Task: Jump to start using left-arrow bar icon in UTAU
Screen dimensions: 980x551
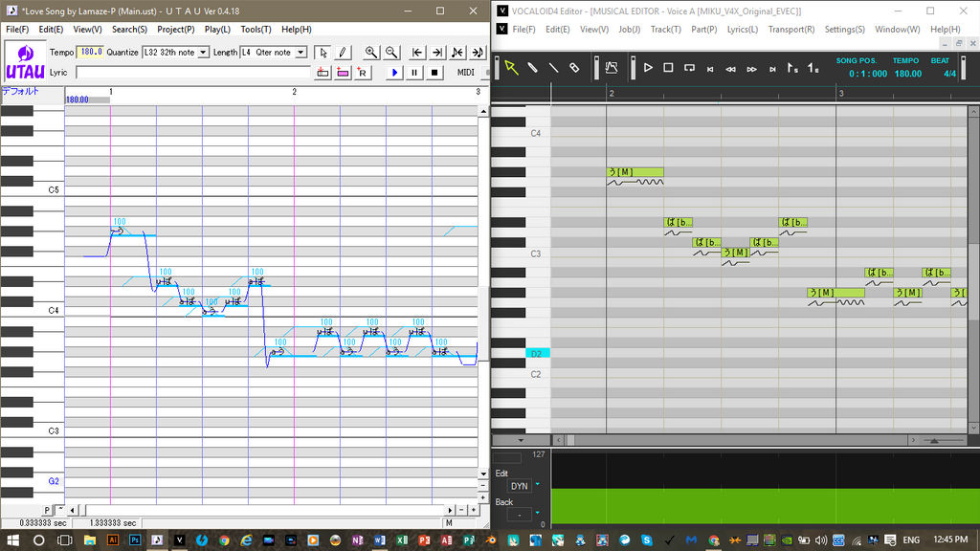Action: click(417, 53)
